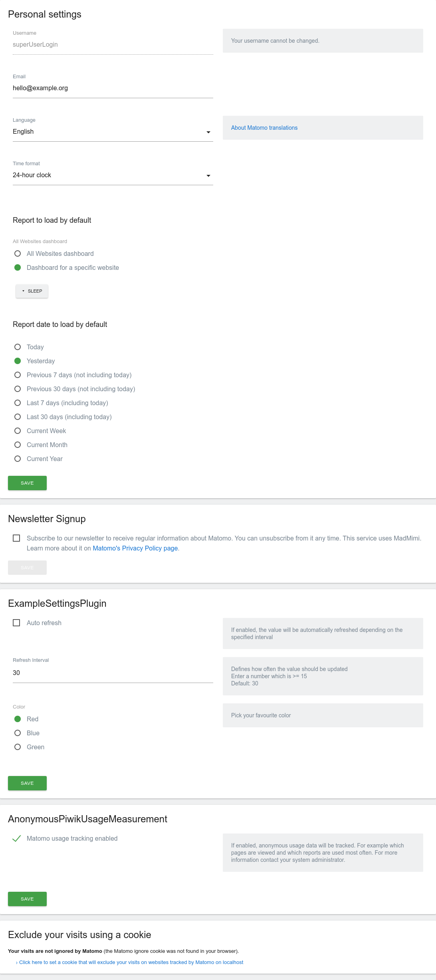Click into the Refresh Interval field
Image resolution: width=436 pixels, height=980 pixels.
pos(113,673)
